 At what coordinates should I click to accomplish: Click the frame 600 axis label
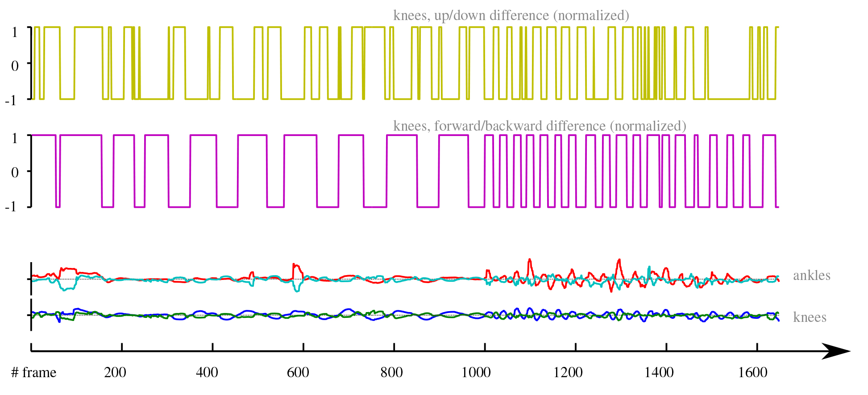pyautogui.click(x=298, y=372)
